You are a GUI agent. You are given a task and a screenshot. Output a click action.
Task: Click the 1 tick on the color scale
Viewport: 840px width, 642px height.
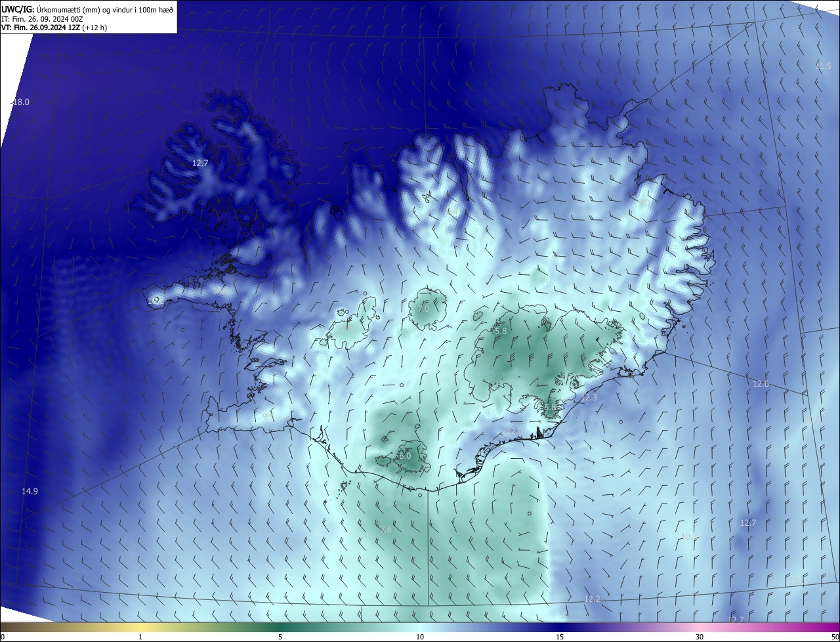140,637
